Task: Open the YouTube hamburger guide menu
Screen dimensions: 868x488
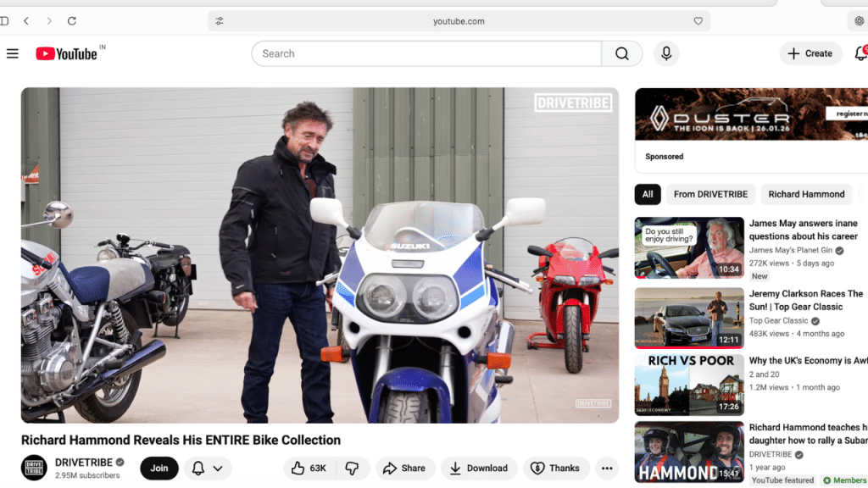Action: point(12,53)
